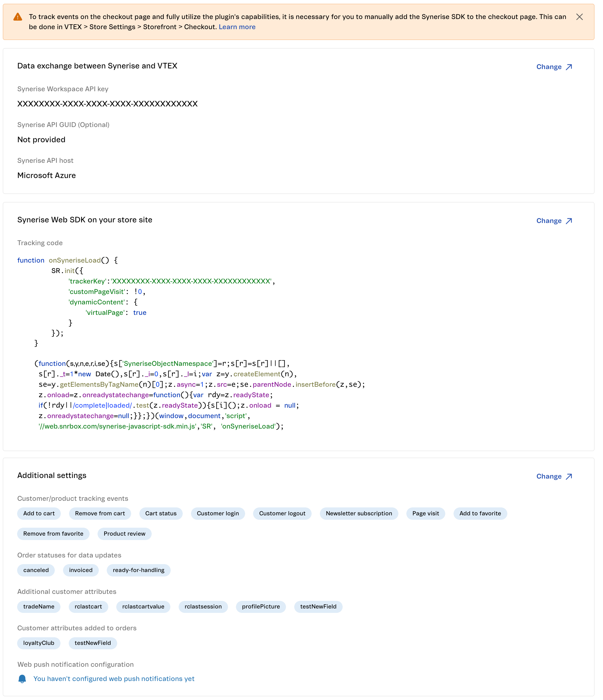
Task: Select the profilePicture additional customer attribute
Action: (x=261, y=607)
